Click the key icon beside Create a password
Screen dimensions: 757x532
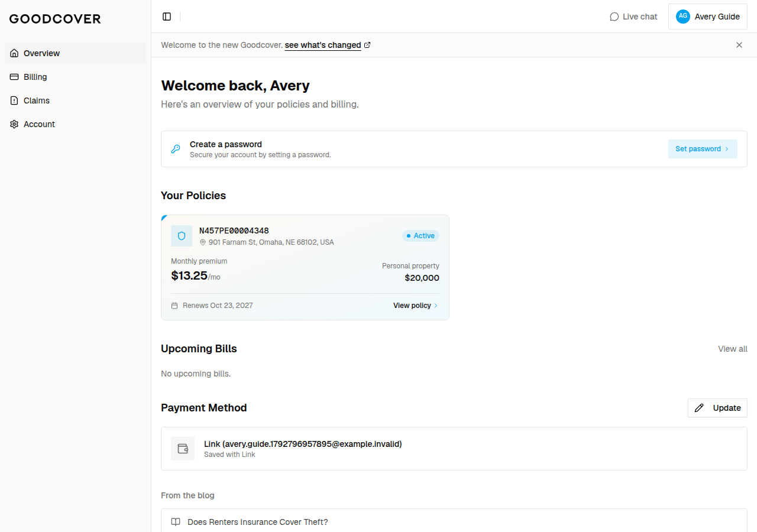[x=176, y=149]
